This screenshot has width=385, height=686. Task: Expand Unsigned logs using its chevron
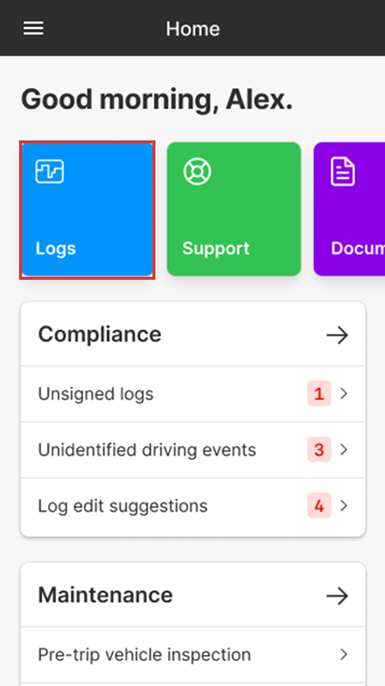tap(344, 394)
